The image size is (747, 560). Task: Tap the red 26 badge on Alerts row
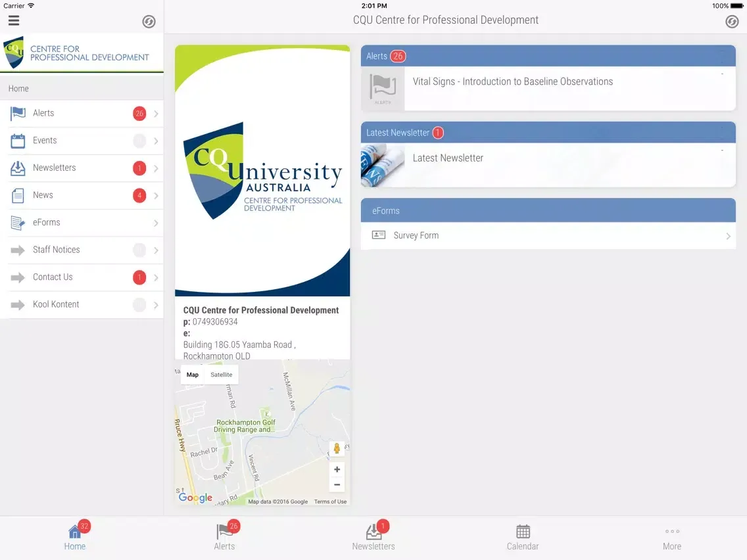[139, 113]
